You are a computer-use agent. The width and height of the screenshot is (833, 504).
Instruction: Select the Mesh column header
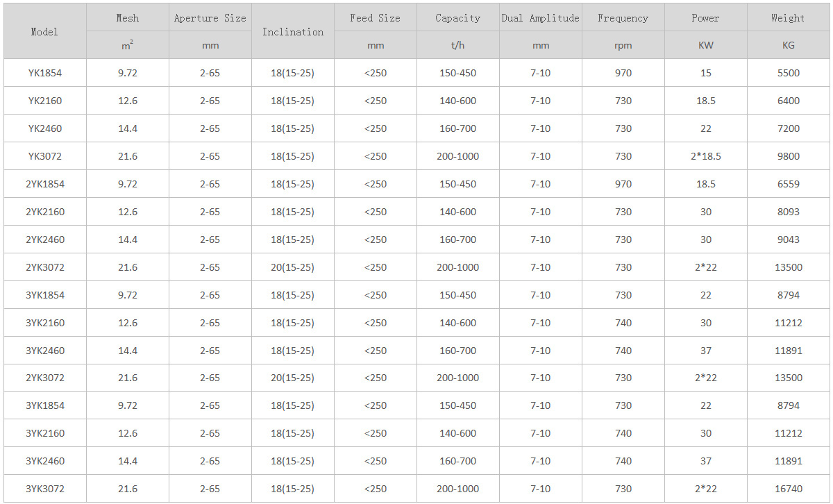coord(128,18)
